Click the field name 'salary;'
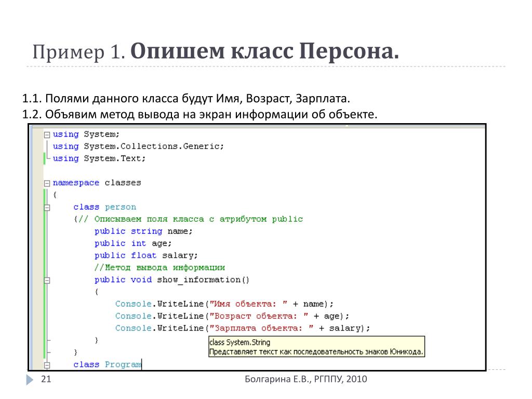The image size is (532, 399). (180, 256)
